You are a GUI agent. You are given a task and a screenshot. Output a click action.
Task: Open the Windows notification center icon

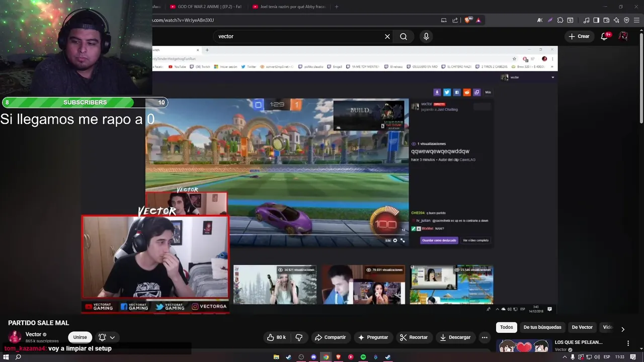click(633, 357)
